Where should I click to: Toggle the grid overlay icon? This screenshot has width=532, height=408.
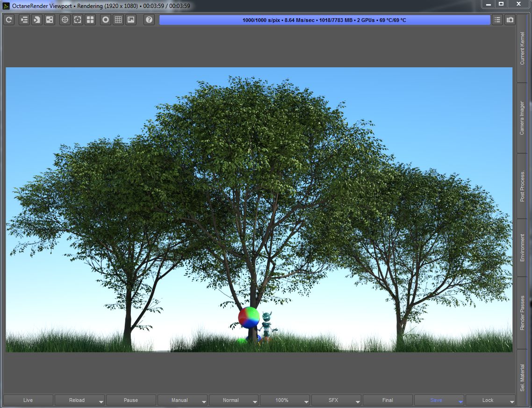(x=118, y=20)
